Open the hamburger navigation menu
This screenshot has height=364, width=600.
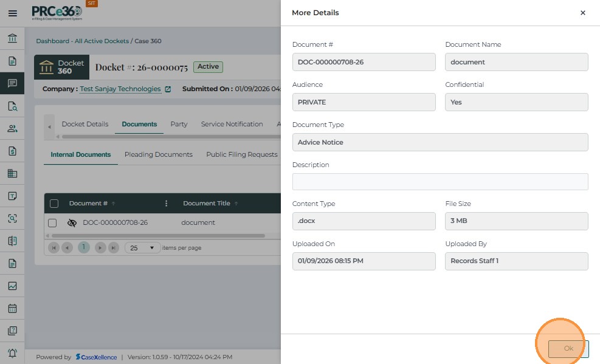(x=12, y=13)
